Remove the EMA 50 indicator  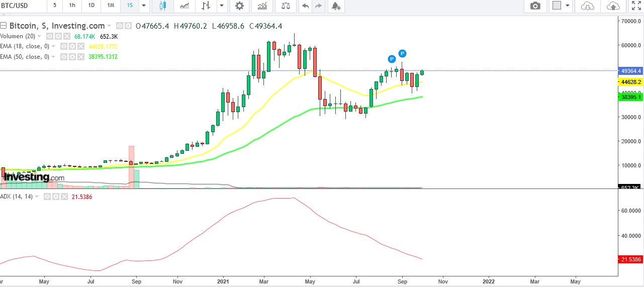click(80, 57)
